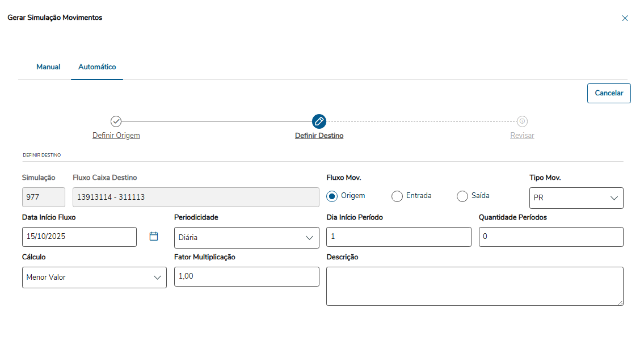
Task: Click the pencil icon for Definir Destino step
Action: (x=319, y=121)
